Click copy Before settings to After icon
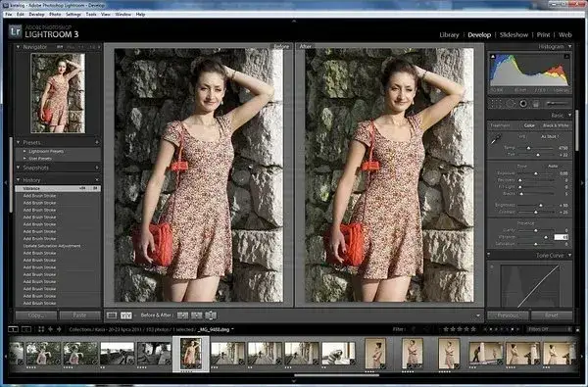 tap(182, 315)
